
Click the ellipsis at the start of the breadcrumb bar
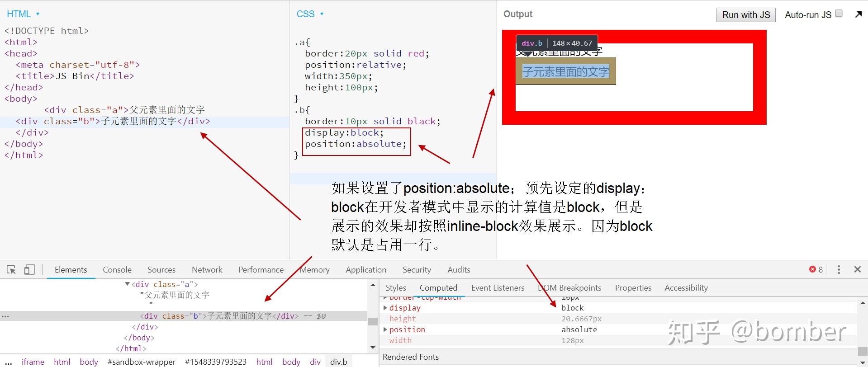point(8,362)
